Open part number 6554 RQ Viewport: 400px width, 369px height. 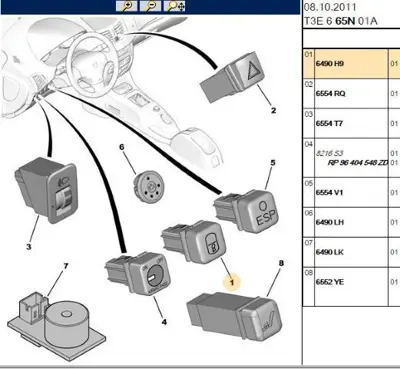click(331, 93)
